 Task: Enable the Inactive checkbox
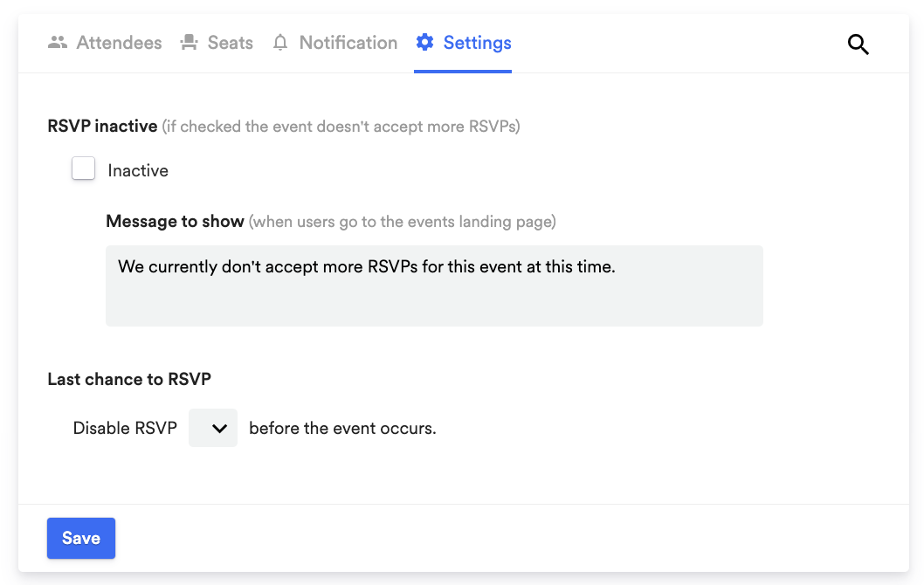pos(84,169)
